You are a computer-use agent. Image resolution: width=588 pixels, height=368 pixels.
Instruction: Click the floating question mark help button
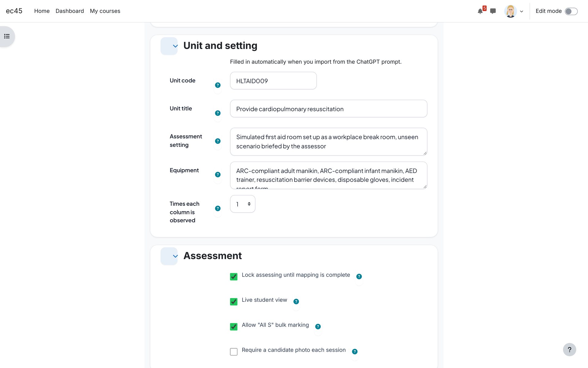(x=569, y=350)
